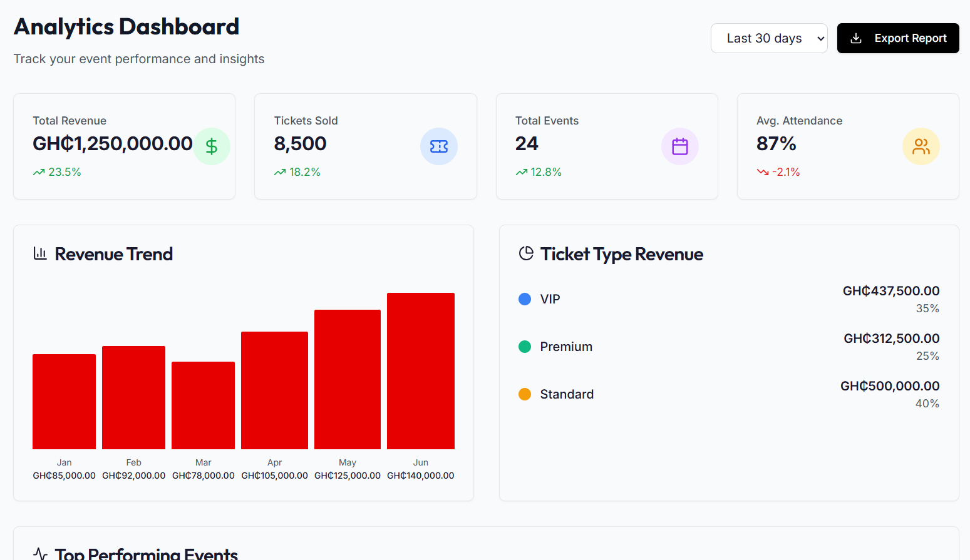Click the pie chart icon beside Ticket Type Revenue

pyautogui.click(x=526, y=253)
